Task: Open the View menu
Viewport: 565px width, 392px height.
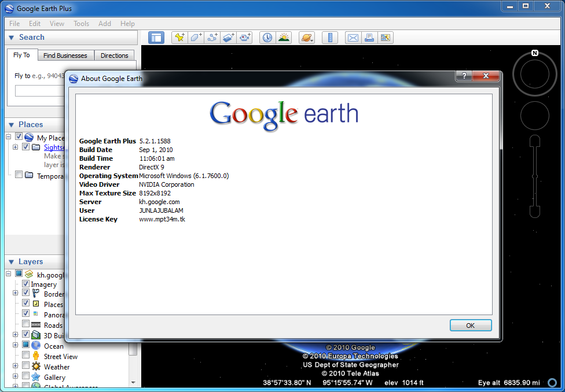Action: 57,23
